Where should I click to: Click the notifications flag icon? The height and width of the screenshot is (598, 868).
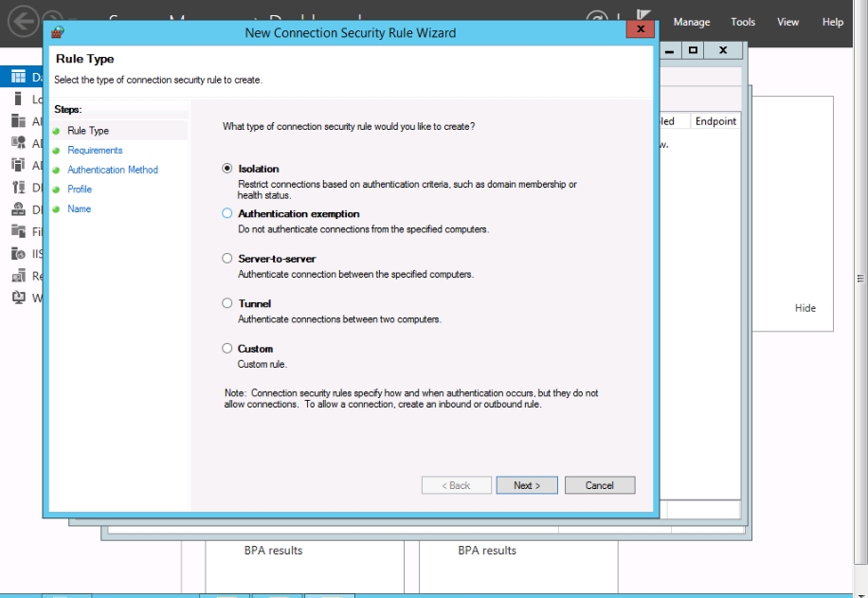click(644, 19)
